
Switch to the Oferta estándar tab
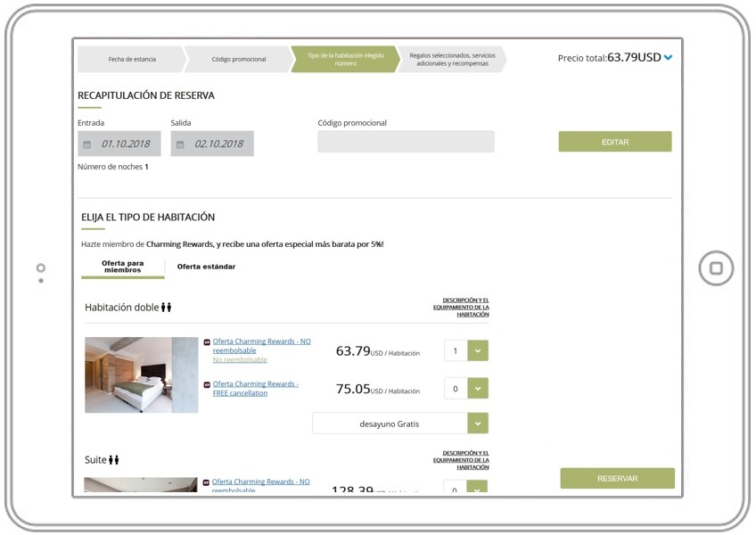click(206, 267)
